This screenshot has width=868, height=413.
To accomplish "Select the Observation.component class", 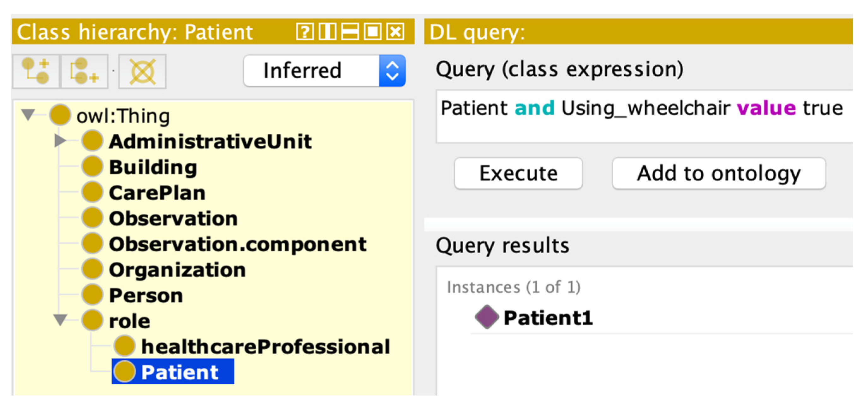I will (x=238, y=244).
